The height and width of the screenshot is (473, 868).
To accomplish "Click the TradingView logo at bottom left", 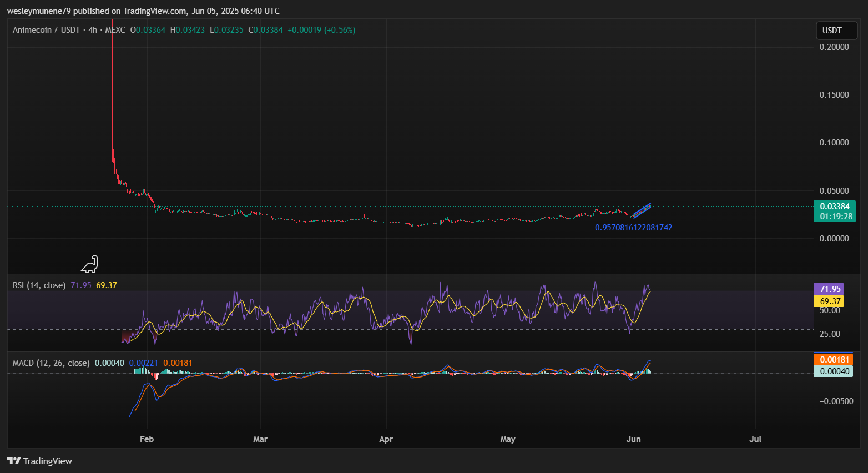I will 39,461.
